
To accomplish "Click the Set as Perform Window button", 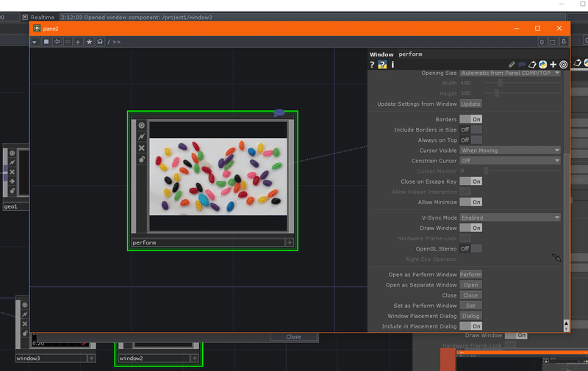I will point(470,306).
